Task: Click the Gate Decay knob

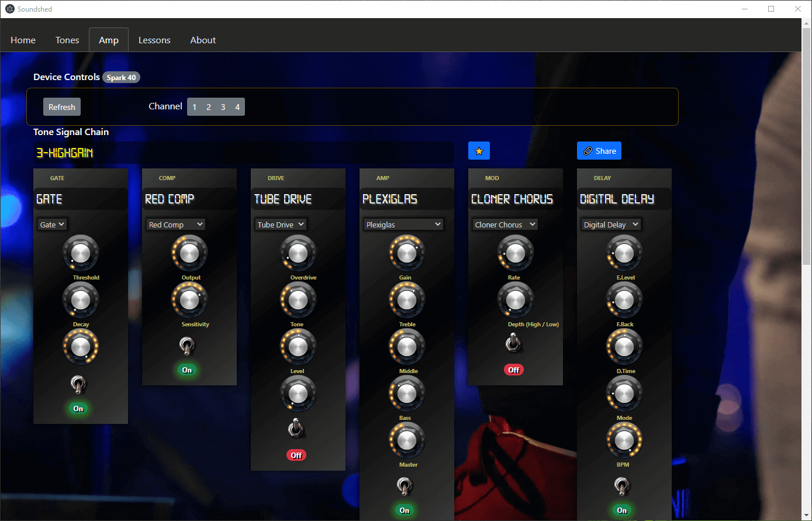Action: (x=81, y=299)
